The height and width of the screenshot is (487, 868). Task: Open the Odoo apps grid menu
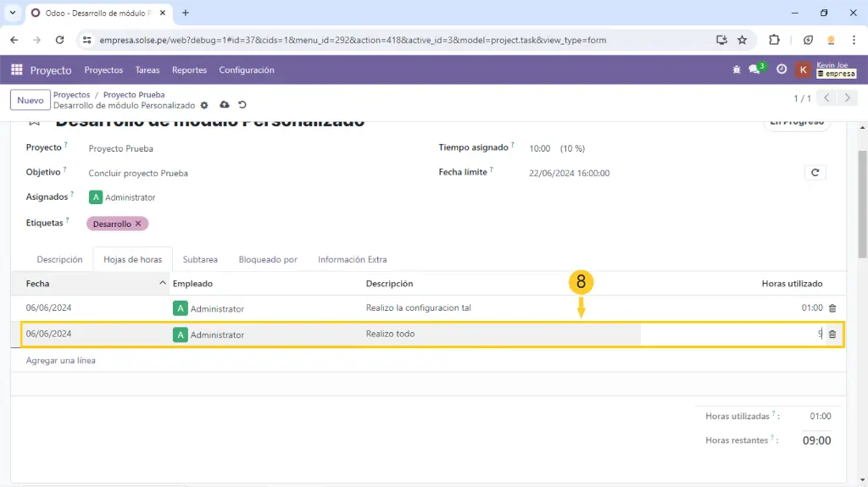coord(17,70)
